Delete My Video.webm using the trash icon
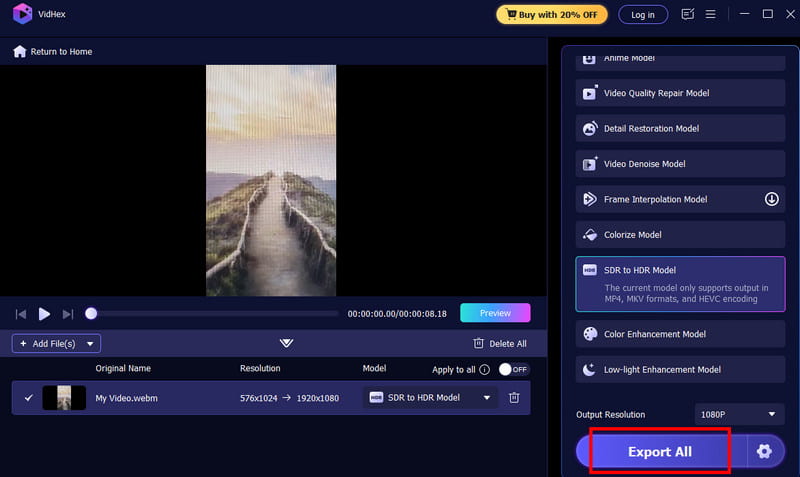Viewport: 800px width, 477px height. 514,397
